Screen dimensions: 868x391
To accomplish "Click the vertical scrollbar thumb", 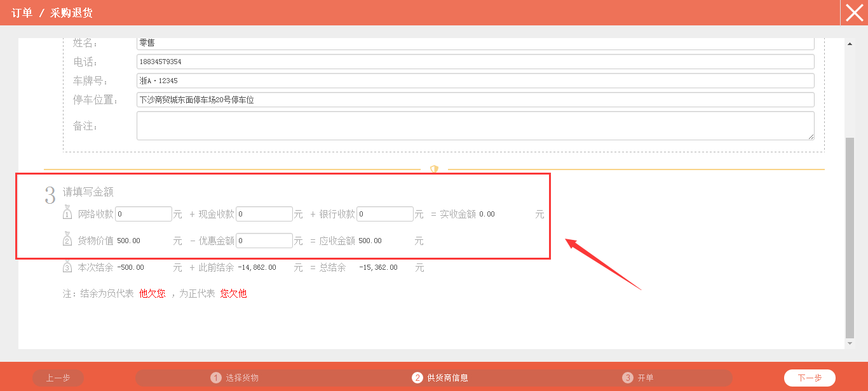I will [x=850, y=238].
